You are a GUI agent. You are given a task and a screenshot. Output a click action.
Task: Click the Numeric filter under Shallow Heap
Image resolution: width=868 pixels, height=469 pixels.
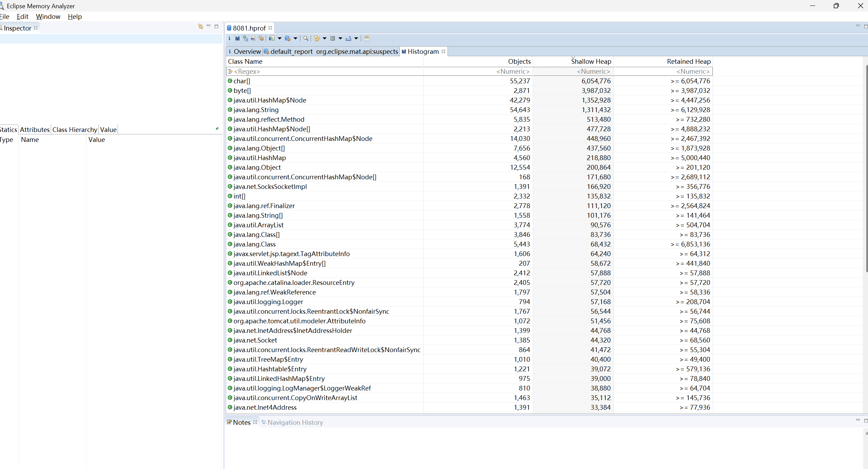(573, 71)
